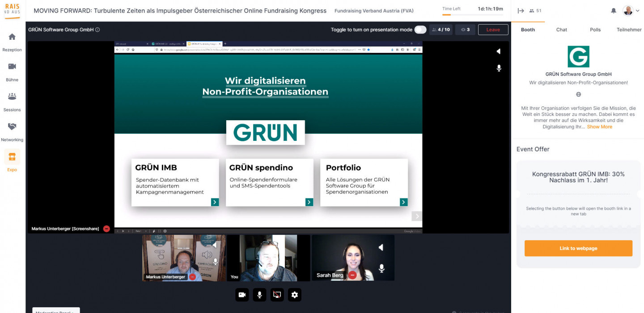
Task: Open the GRÜN IMB card arrow
Action: pos(215,202)
